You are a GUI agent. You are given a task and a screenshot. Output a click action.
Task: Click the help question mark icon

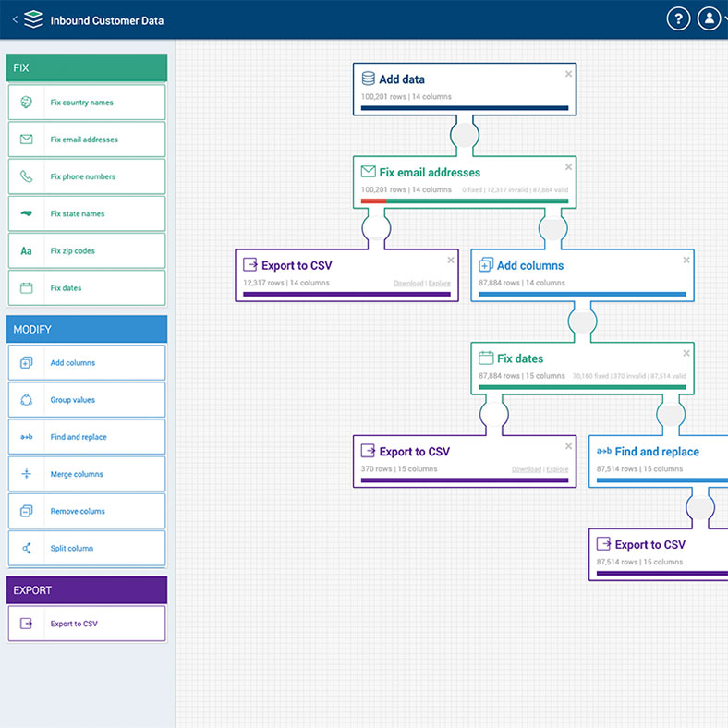point(678,18)
